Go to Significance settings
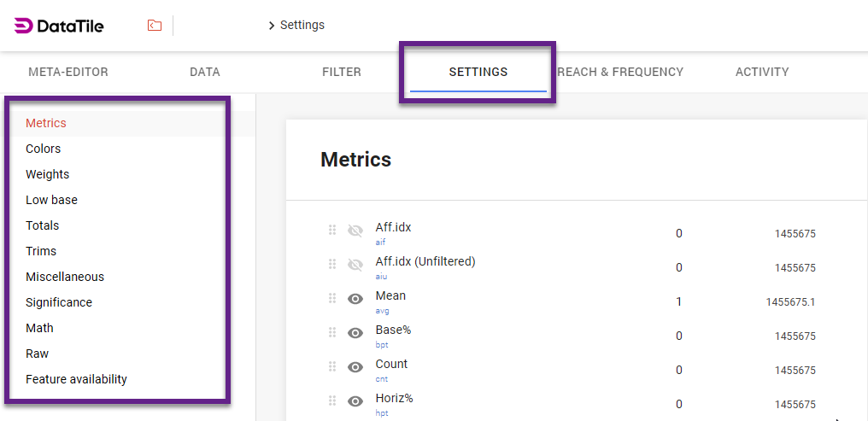Screen dimensions: 868x421 [59, 302]
